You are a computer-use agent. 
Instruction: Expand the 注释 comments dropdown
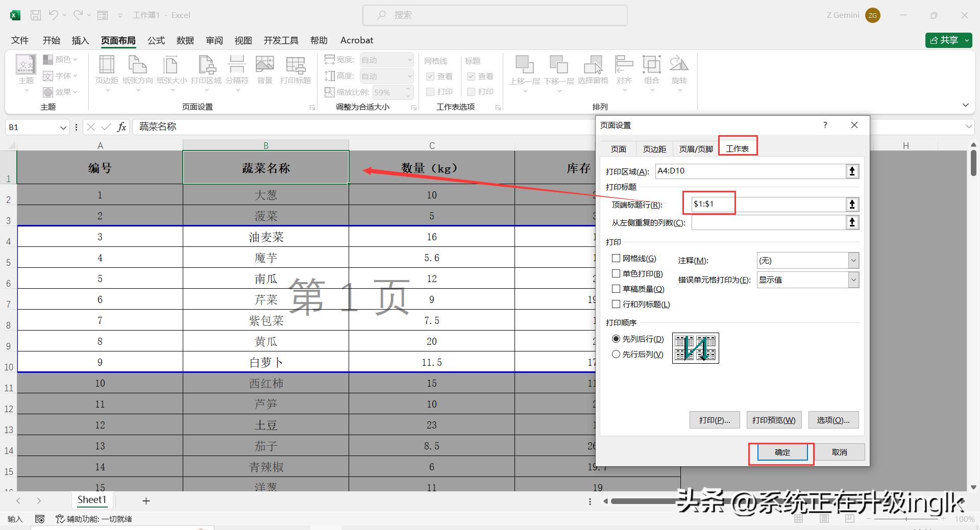pos(853,261)
